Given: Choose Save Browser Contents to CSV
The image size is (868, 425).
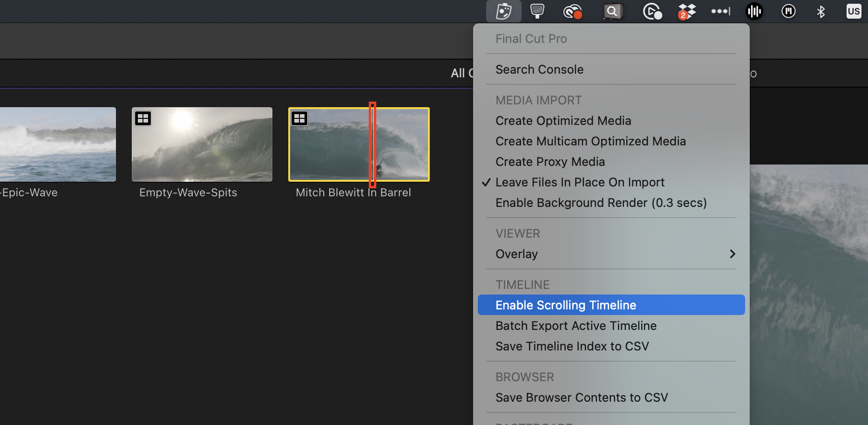Looking at the screenshot, I should click(611, 398).
